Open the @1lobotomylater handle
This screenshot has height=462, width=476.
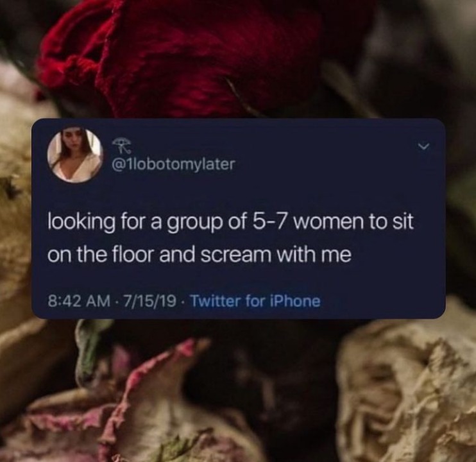(x=174, y=164)
